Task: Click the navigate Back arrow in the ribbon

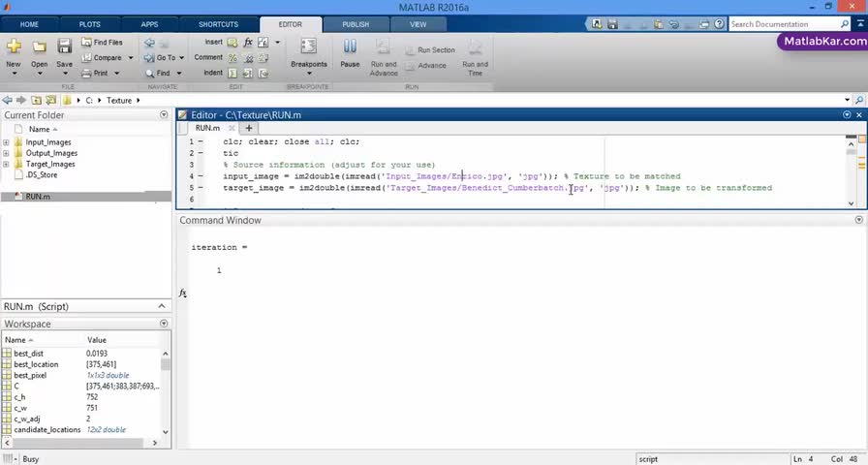Action: pos(149,43)
